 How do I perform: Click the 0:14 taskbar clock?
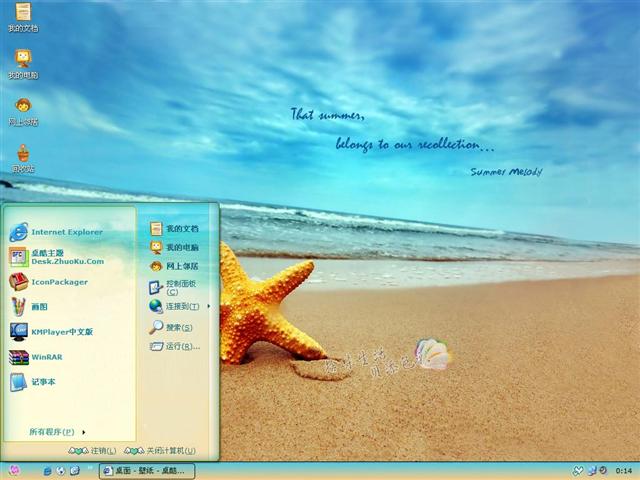point(623,471)
